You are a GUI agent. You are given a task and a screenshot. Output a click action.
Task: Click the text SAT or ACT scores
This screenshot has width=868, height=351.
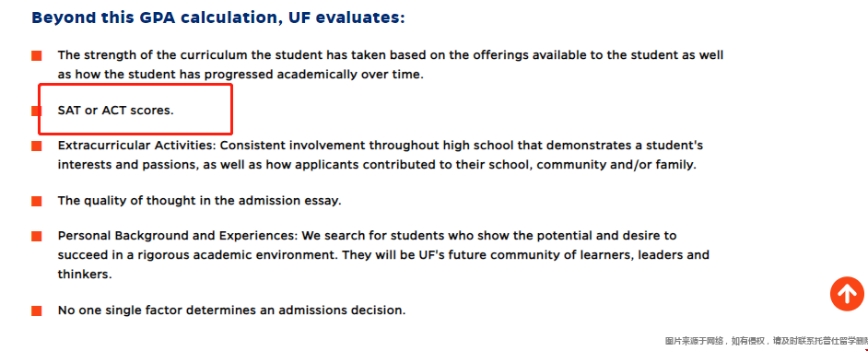(x=116, y=111)
